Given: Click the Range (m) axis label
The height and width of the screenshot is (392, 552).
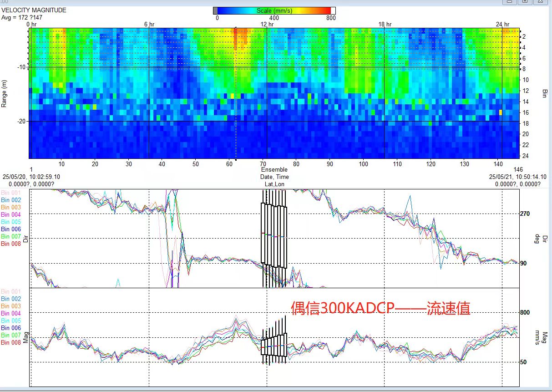Looking at the screenshot, I should click(x=4, y=92).
